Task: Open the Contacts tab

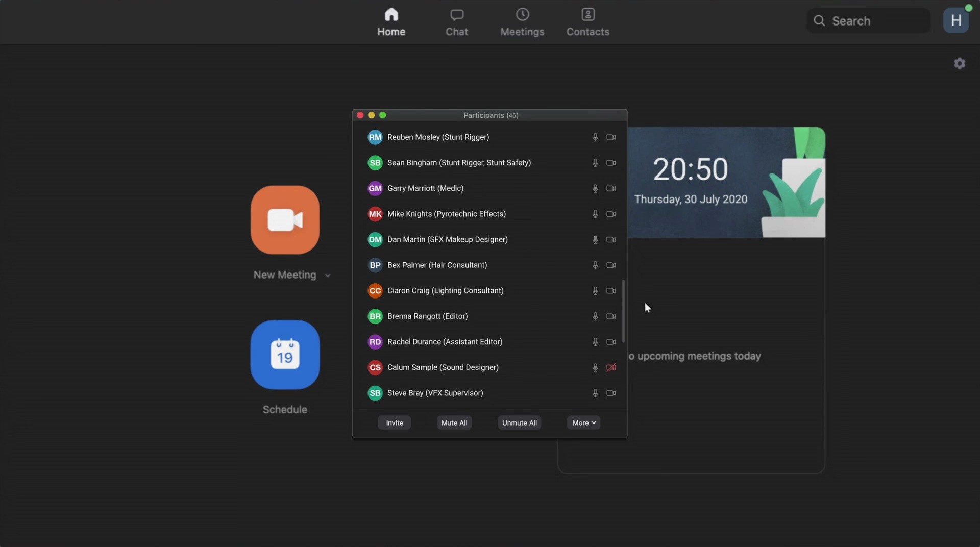Action: (x=587, y=22)
